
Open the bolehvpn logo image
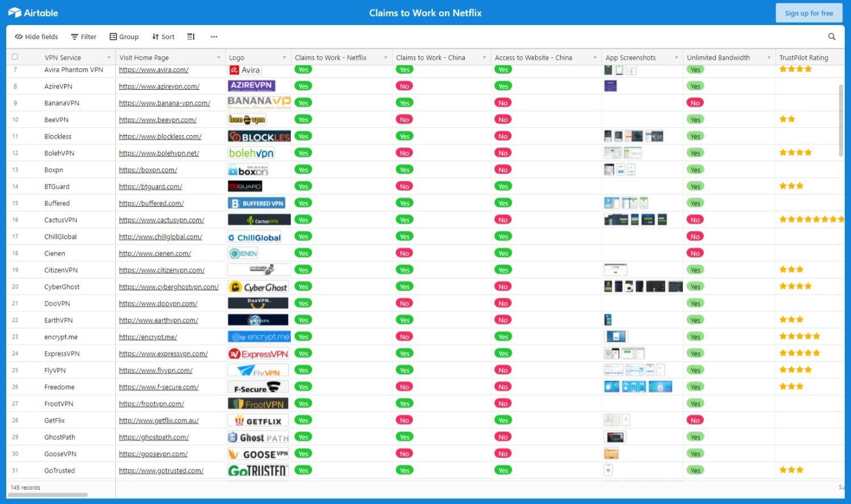[x=251, y=153]
